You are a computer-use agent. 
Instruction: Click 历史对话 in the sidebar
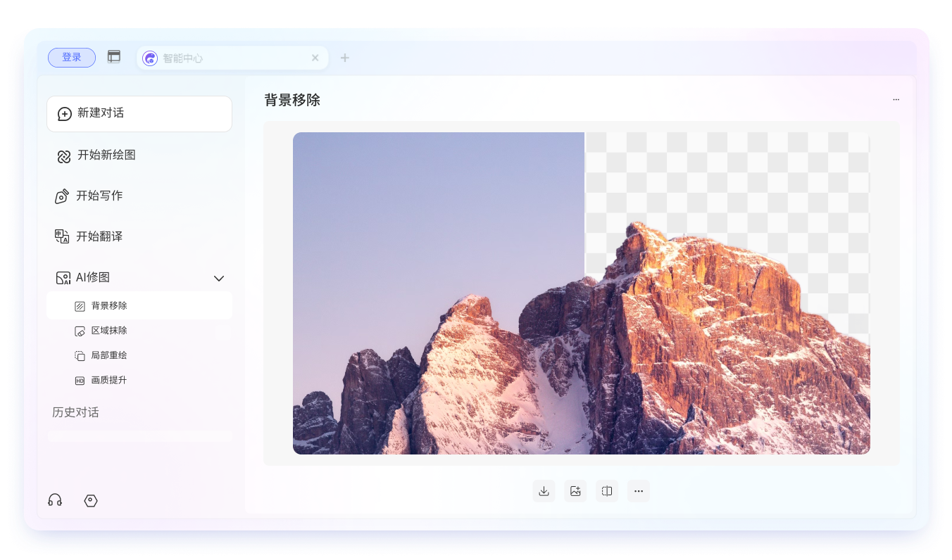click(x=75, y=412)
